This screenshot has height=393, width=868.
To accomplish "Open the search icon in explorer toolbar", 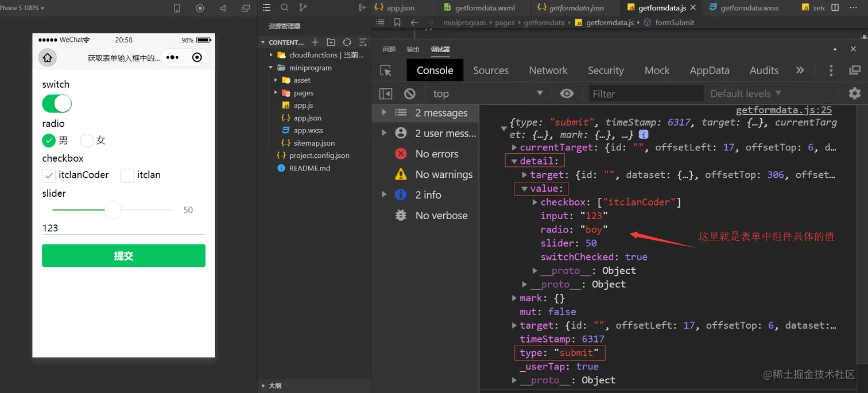I will tap(284, 7).
